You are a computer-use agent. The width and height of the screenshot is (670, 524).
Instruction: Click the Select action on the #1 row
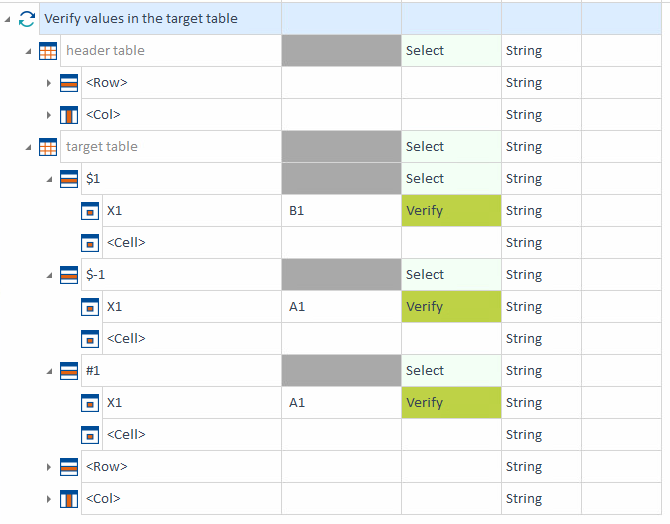[x=450, y=371]
